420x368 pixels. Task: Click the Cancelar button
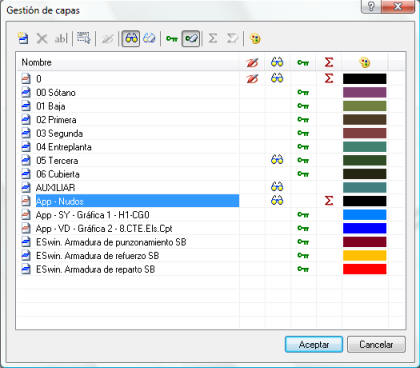coord(376,344)
